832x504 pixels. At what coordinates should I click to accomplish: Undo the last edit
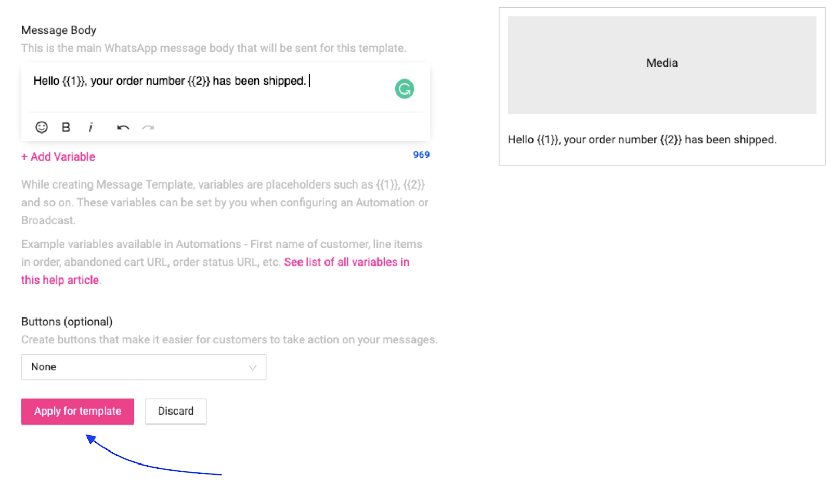tap(122, 127)
